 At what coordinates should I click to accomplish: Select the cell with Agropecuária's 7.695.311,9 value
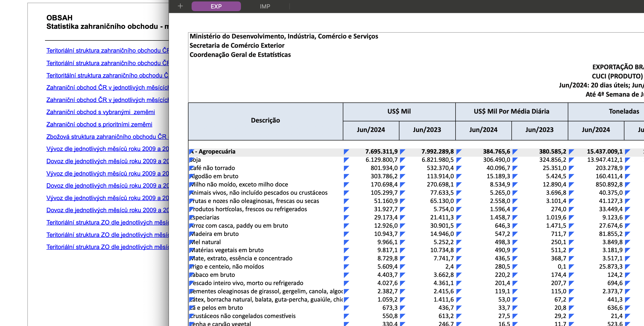click(381, 151)
